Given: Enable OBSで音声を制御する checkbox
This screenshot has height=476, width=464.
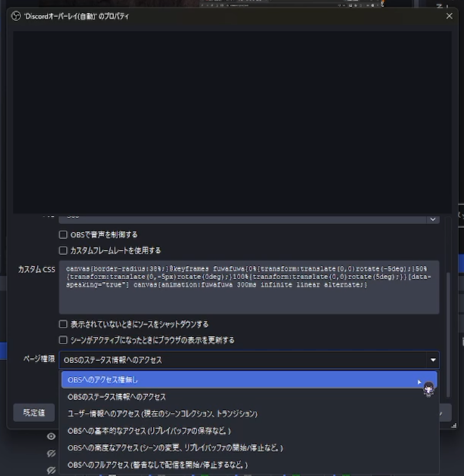Looking at the screenshot, I should click(63, 234).
